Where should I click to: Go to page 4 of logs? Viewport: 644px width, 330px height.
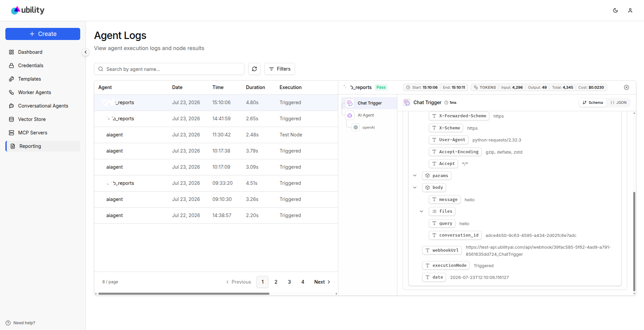(303, 282)
